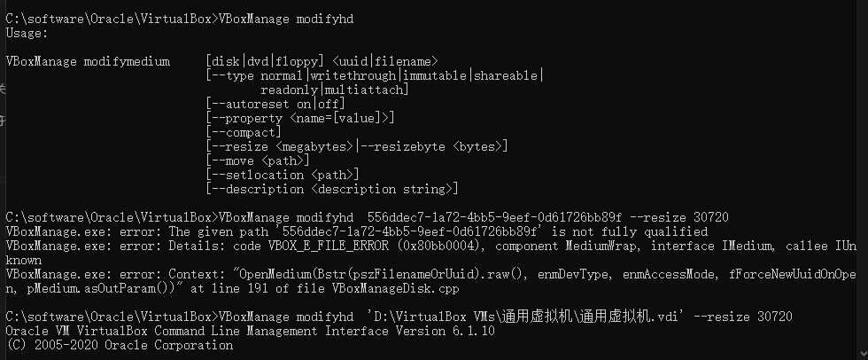
Task: Click the '[disk|dvd|floppy]' option text
Action: tap(265, 61)
